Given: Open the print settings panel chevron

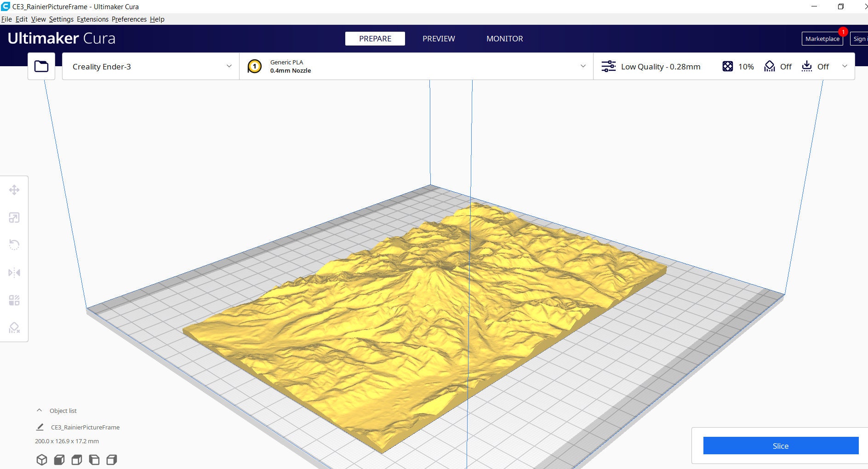Looking at the screenshot, I should click(x=845, y=66).
